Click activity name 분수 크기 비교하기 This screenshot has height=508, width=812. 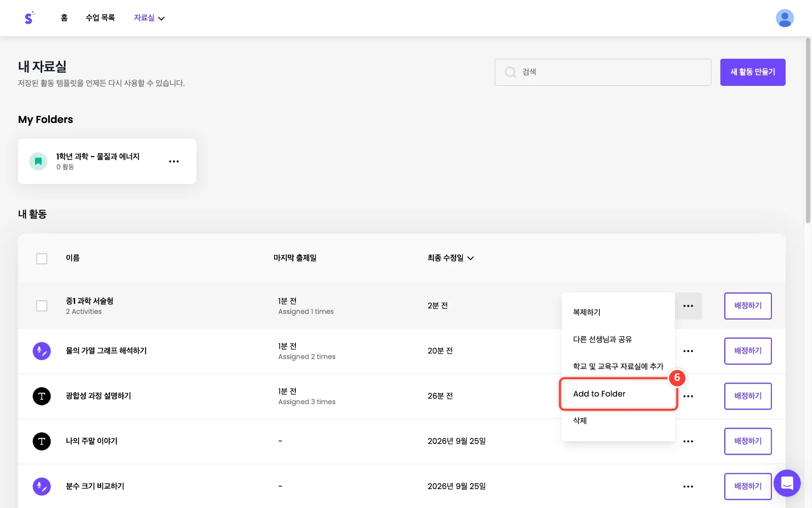(95, 486)
